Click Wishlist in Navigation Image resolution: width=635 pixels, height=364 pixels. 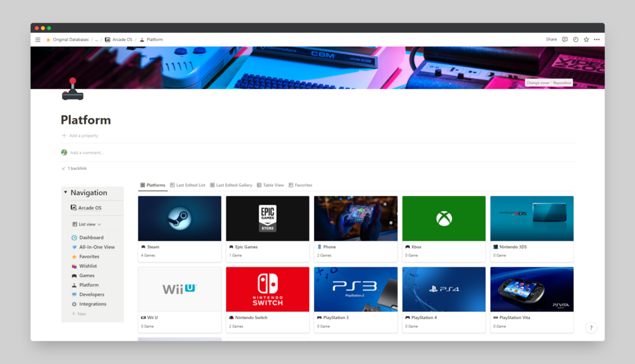coord(84,266)
